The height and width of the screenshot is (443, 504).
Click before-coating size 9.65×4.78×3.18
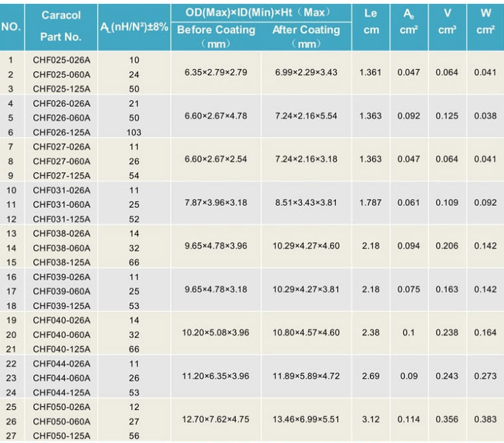tap(216, 290)
